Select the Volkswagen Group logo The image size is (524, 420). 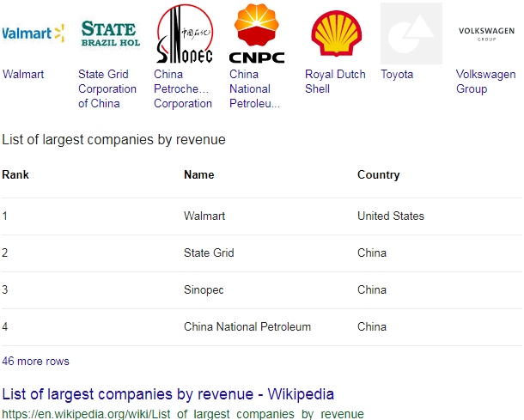(x=486, y=33)
